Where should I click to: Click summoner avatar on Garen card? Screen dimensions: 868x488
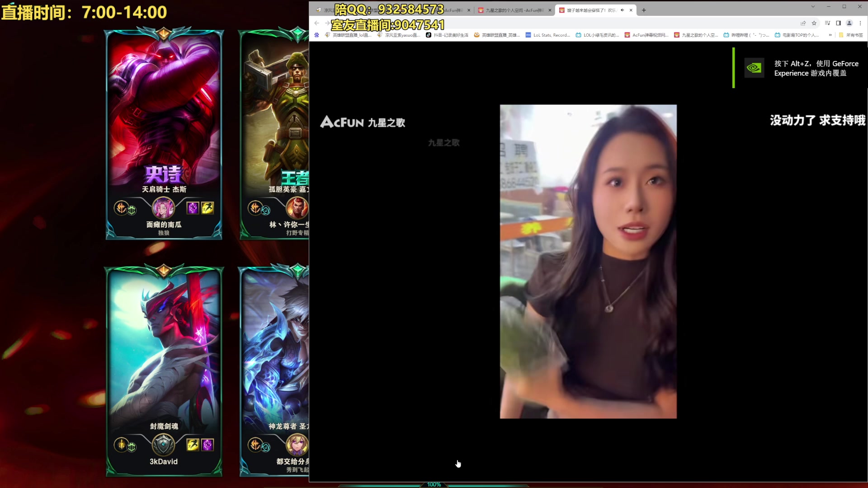pos(297,208)
